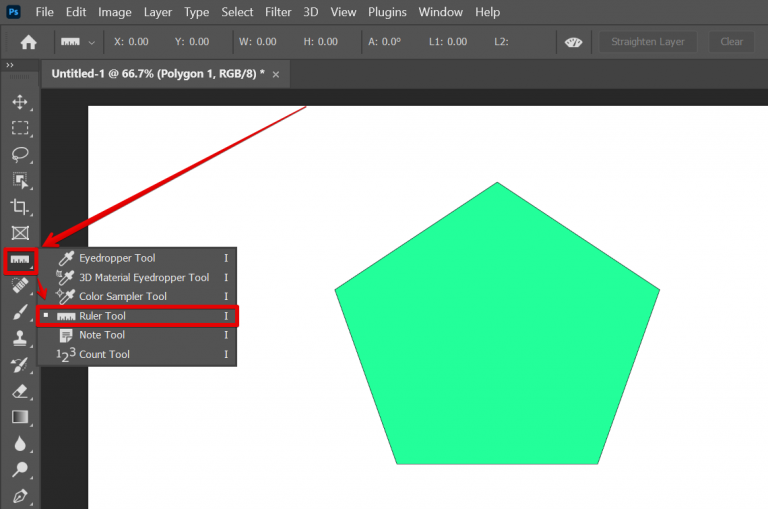Click the Clear button
The height and width of the screenshot is (509, 768).
(732, 42)
